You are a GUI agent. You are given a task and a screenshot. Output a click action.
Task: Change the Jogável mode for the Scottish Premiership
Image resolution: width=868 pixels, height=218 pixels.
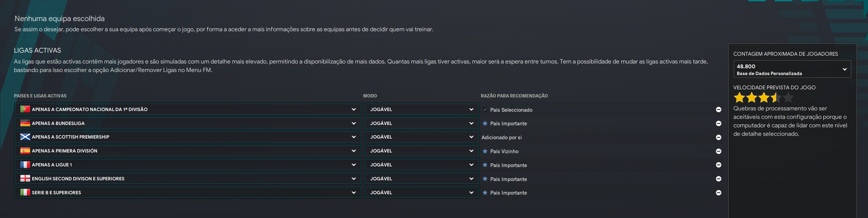click(422, 137)
